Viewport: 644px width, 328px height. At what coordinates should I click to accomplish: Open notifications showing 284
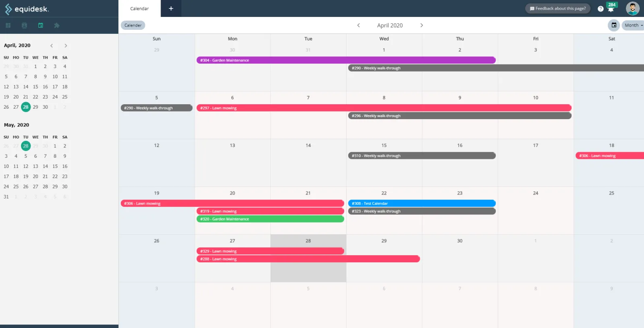tap(611, 7)
